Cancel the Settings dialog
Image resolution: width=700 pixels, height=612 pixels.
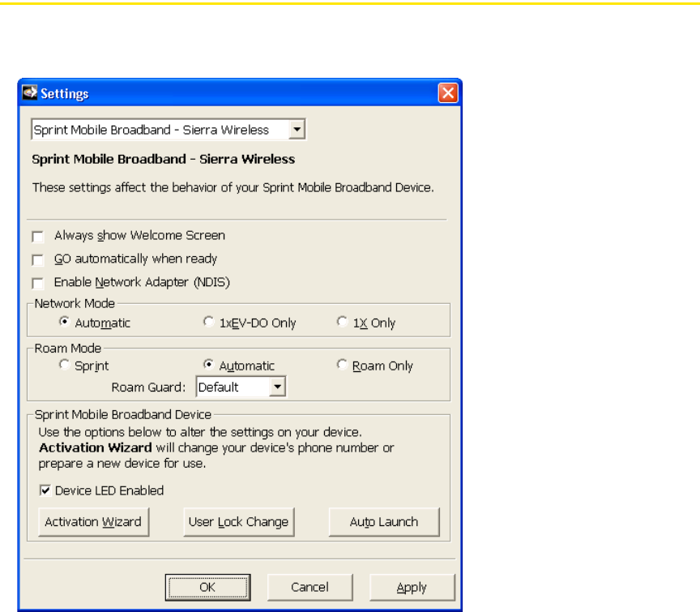pyautogui.click(x=309, y=587)
